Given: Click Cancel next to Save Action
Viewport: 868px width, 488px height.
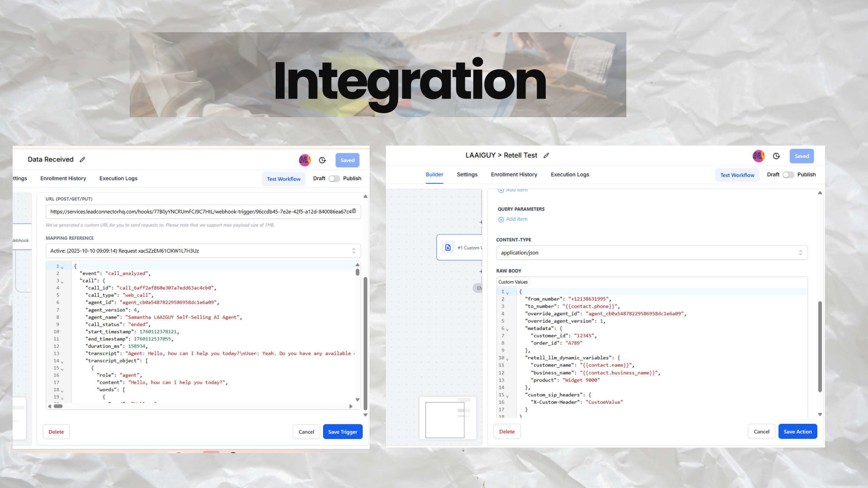Looking at the screenshot, I should (762, 432).
